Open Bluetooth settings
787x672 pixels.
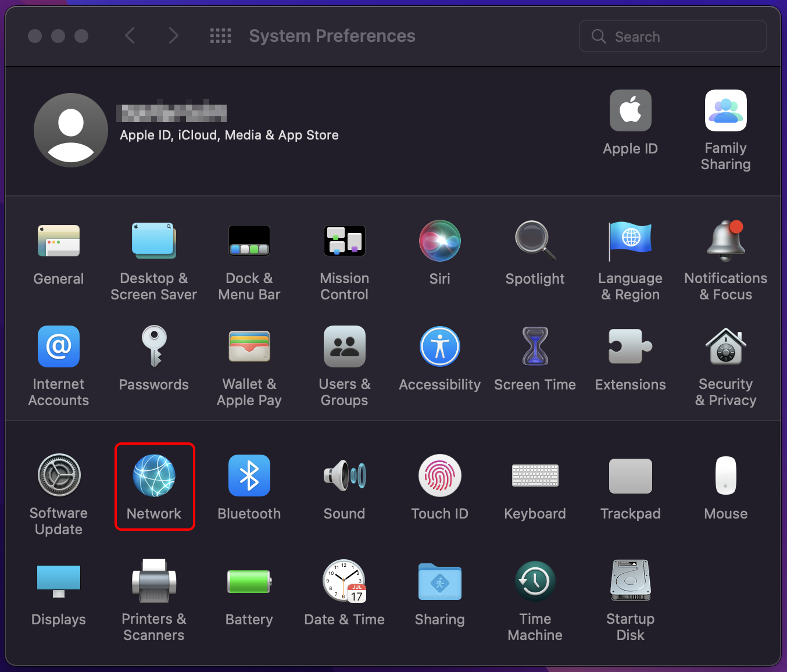[x=249, y=487]
